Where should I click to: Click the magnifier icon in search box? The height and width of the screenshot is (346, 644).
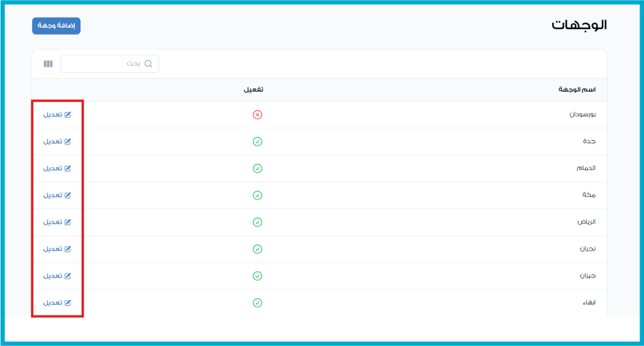tap(148, 64)
